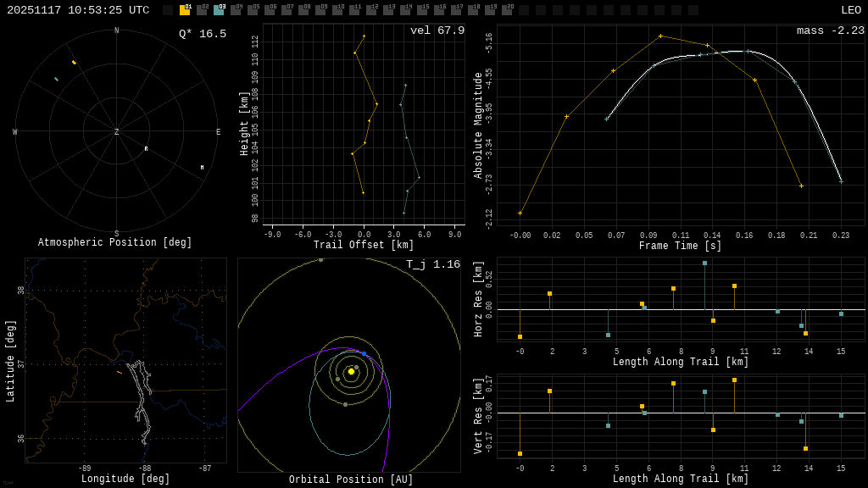Click the UTC timestamp in top left
Image resolution: width=868 pixels, height=488 pixels.
tap(78, 10)
